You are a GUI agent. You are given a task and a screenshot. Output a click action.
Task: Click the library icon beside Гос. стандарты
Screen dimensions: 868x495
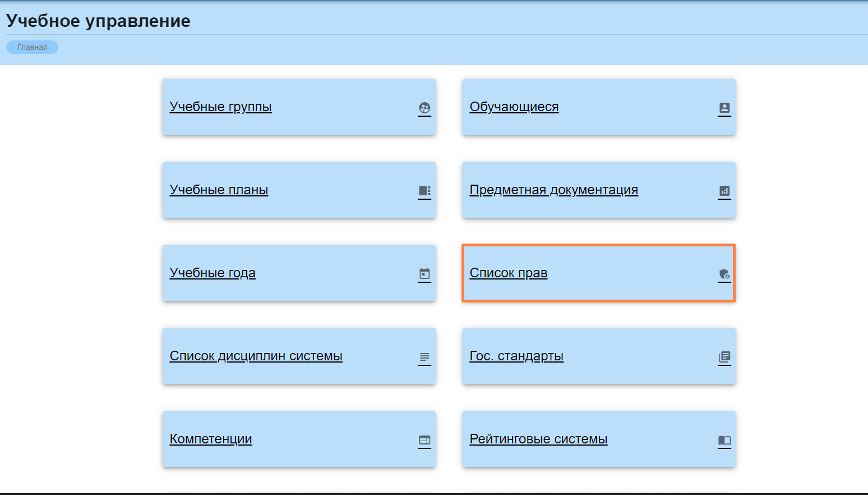click(x=724, y=357)
